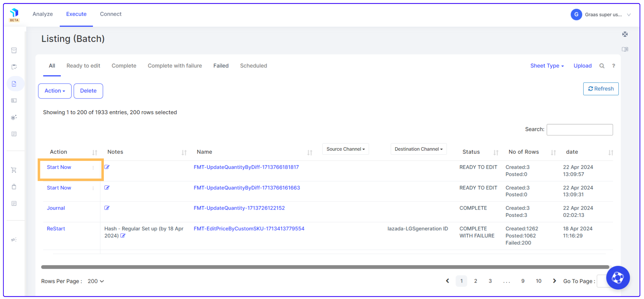This screenshot has width=644, height=299.
Task: Click the G user avatar
Action: [576, 14]
